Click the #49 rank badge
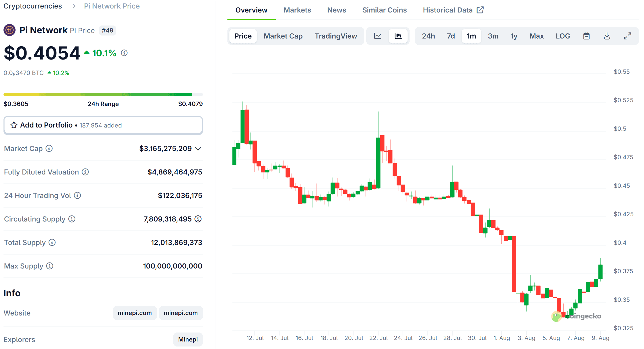This screenshot has width=644, height=349. [107, 30]
